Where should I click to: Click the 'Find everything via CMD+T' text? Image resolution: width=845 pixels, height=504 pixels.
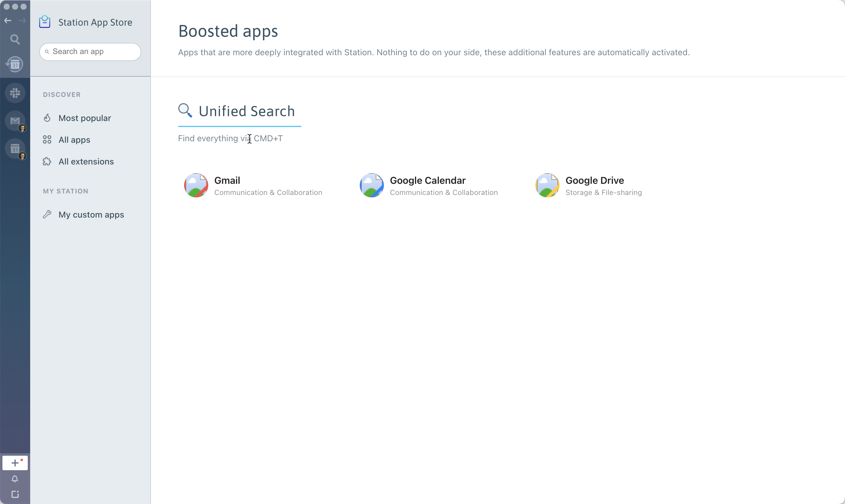coord(230,138)
